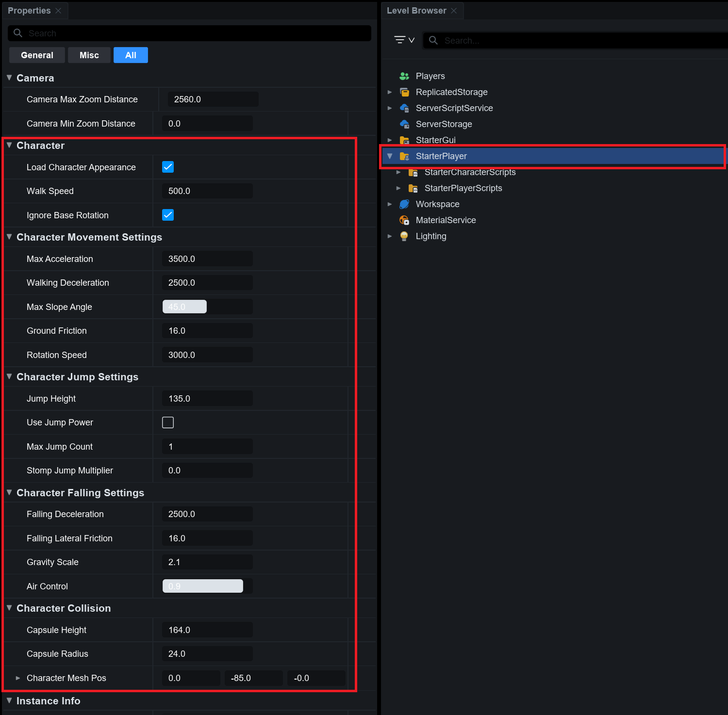
Task: Click the MaterialService icon
Action: (404, 220)
